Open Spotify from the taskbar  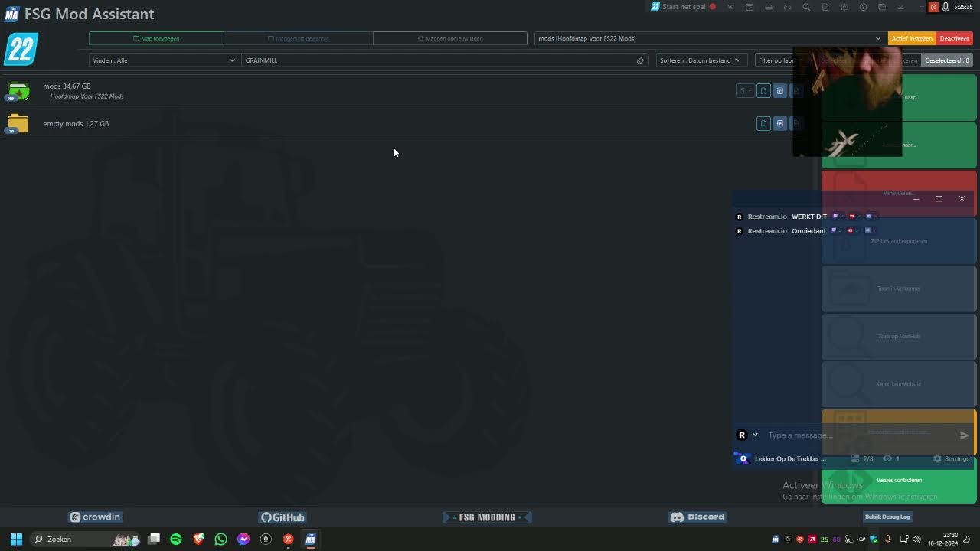(176, 540)
